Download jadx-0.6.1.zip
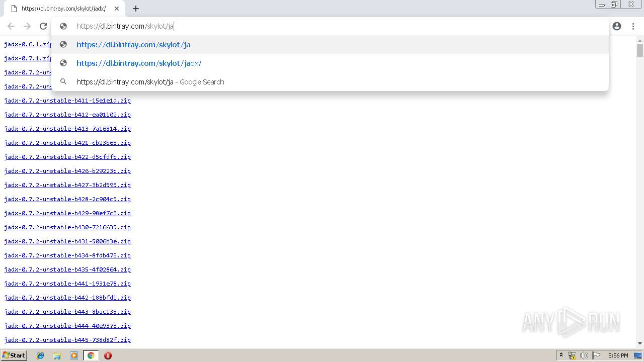 click(x=28, y=44)
